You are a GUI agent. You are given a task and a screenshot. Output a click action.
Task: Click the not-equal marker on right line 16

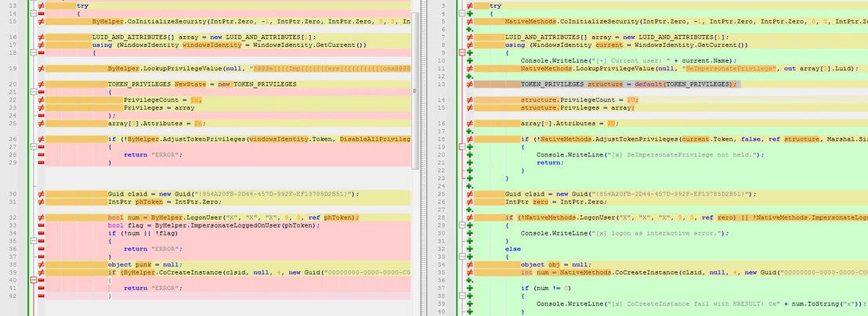pyautogui.click(x=470, y=124)
